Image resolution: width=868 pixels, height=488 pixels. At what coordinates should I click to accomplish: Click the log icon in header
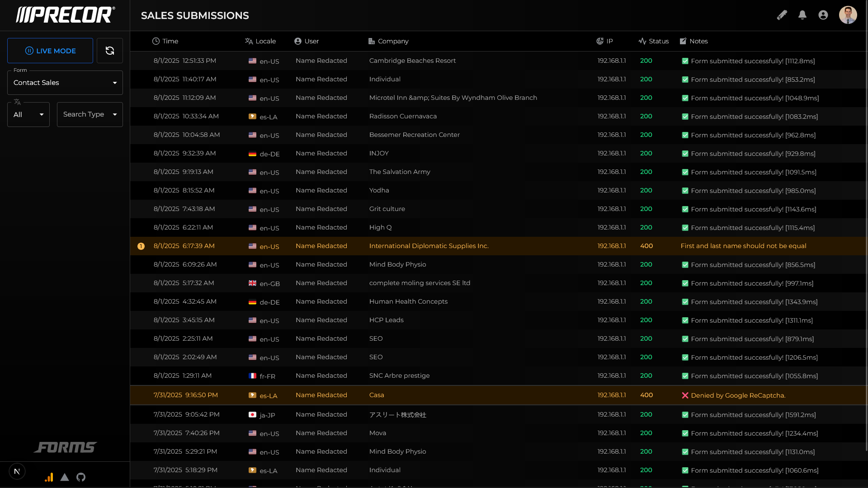tap(782, 15)
